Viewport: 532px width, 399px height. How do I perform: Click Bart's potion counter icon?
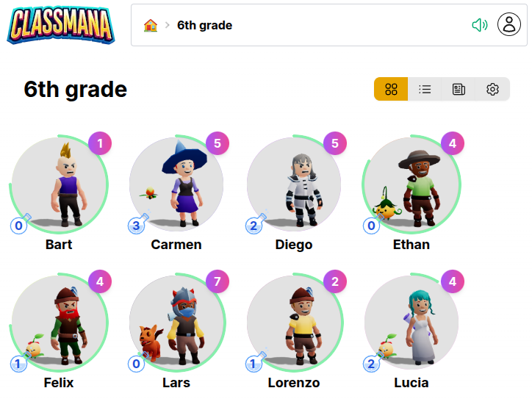[20, 225]
